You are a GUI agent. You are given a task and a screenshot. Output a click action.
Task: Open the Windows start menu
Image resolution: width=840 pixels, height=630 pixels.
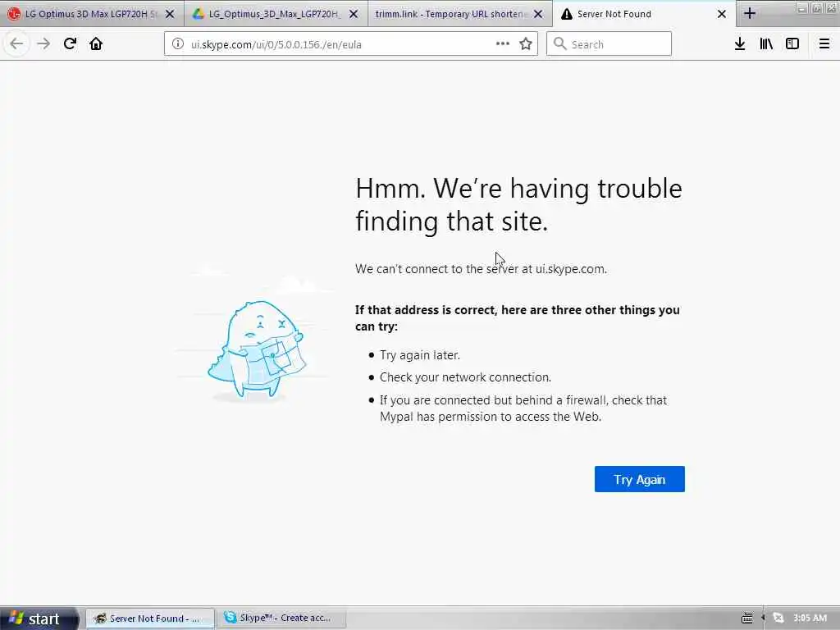tap(39, 619)
